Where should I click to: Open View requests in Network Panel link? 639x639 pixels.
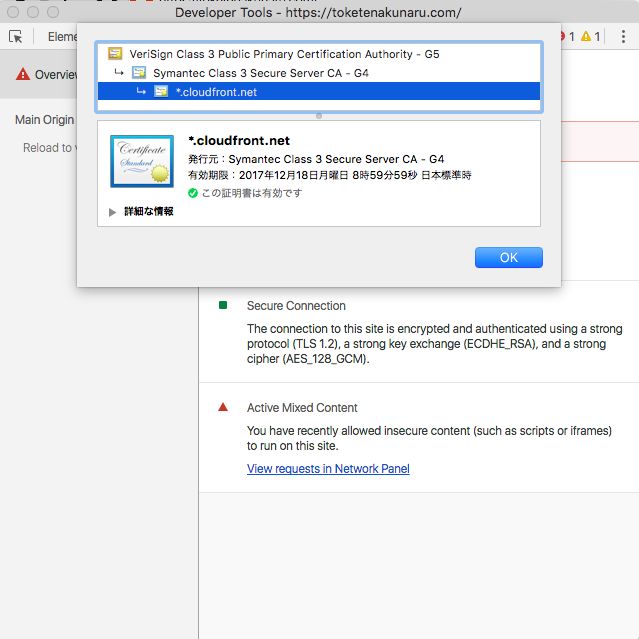coord(328,469)
